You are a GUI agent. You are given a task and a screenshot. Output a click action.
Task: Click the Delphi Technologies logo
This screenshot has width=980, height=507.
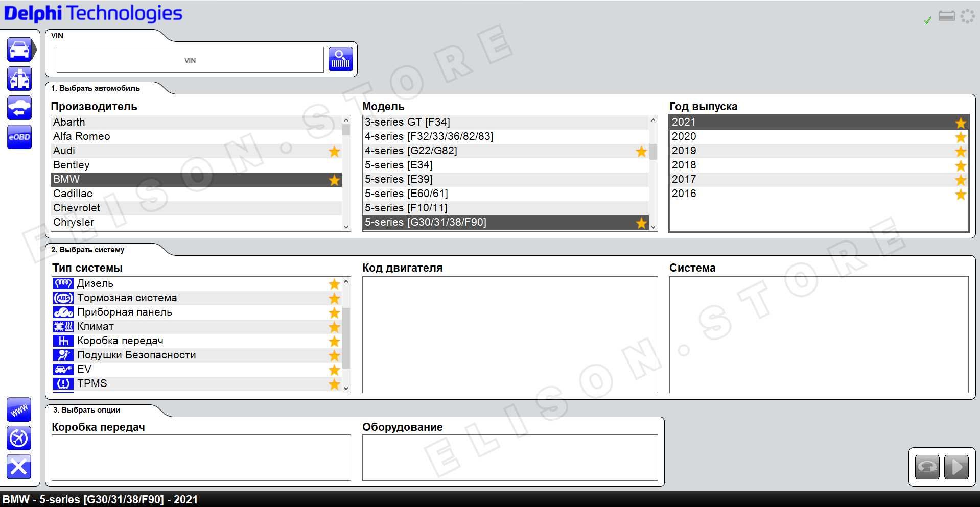[x=93, y=14]
